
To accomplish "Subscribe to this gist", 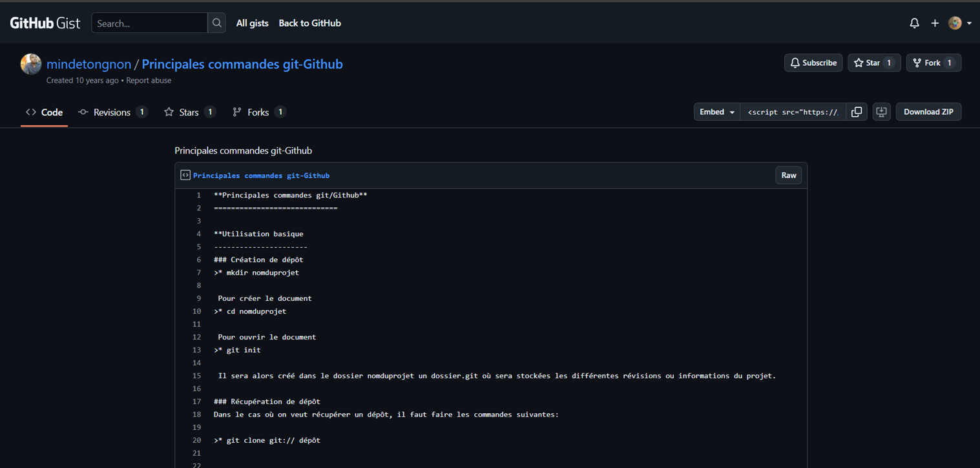I will point(813,63).
